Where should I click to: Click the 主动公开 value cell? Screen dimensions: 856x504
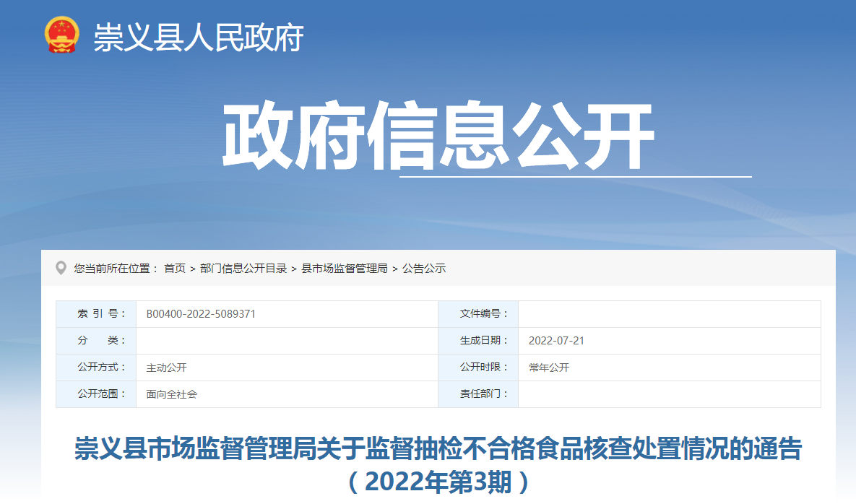[288, 368]
